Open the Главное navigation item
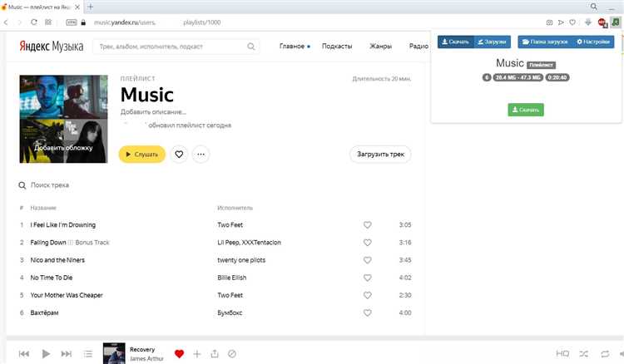The image size is (624, 364). click(x=292, y=46)
